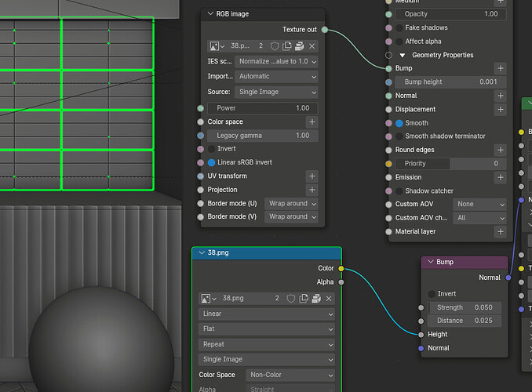Adjust Bump Strength slider
The image size is (532, 392).
[465, 307]
